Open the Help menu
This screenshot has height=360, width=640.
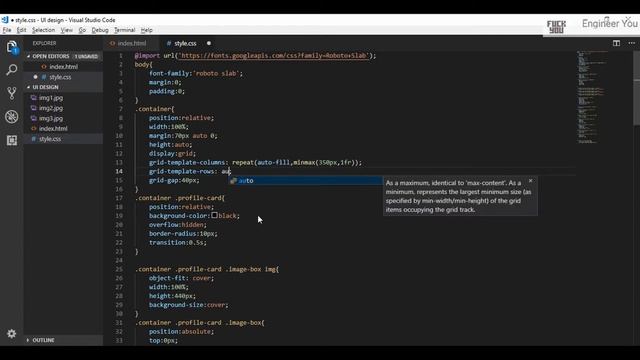pyautogui.click(x=147, y=30)
